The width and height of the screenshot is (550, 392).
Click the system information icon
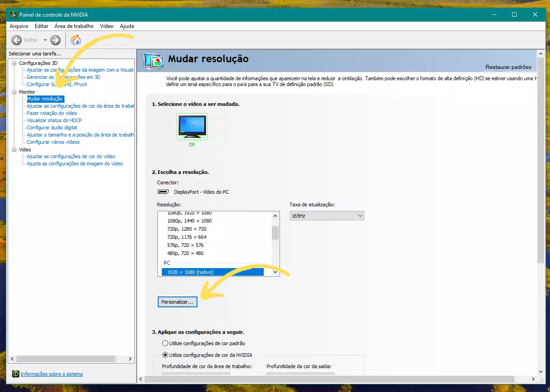click(16, 374)
